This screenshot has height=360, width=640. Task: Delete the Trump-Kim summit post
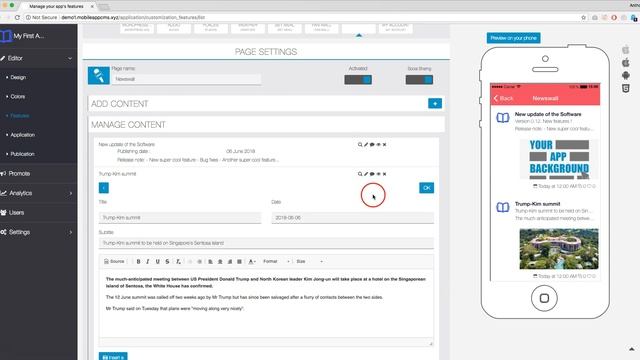coord(384,174)
